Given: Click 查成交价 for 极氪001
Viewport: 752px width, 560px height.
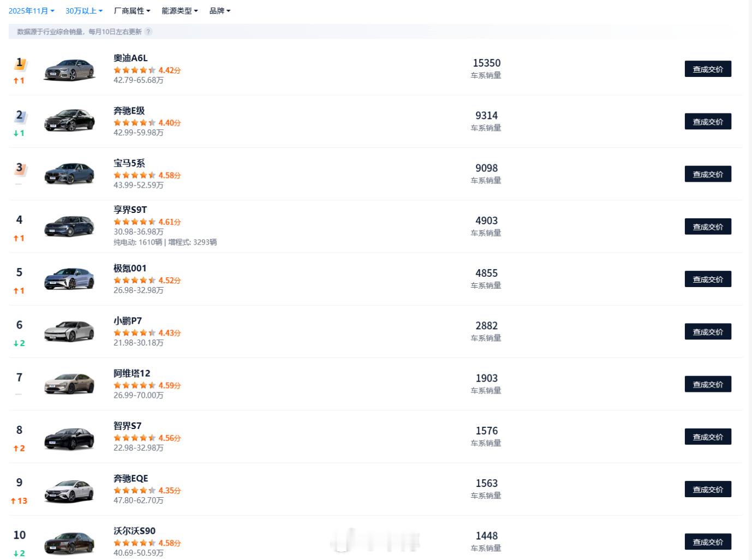Looking at the screenshot, I should [x=707, y=279].
